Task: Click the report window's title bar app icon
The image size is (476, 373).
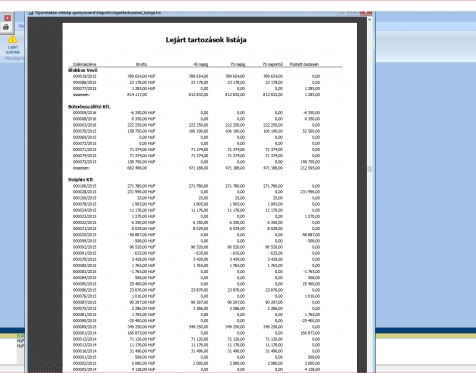Action: pos(31,13)
